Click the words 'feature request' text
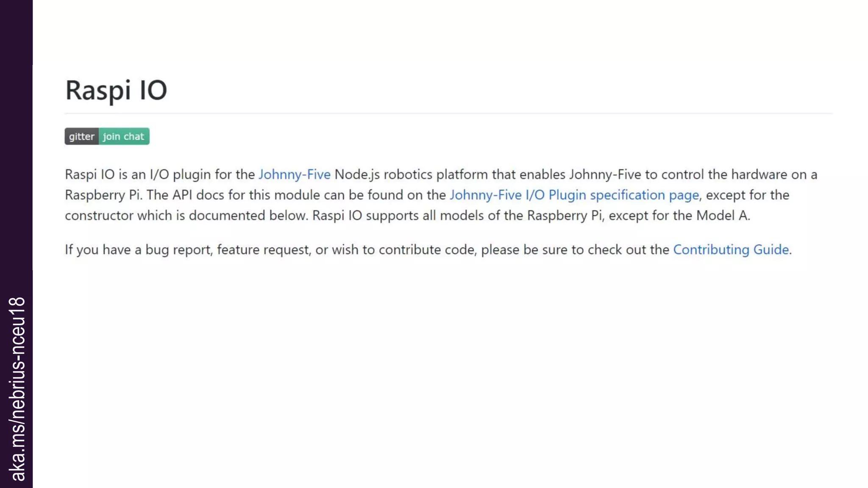Viewport: 868px width, 488px height. (264, 250)
